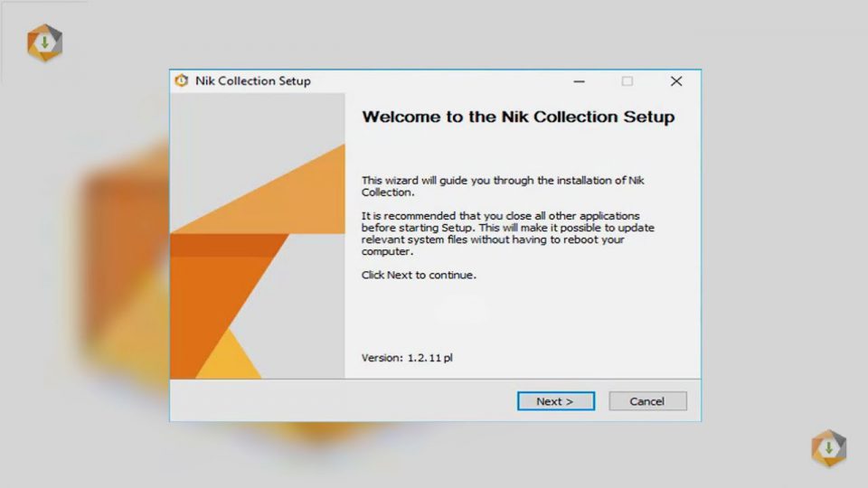Click the disabled maximize button in title bar
868x488 pixels.
tap(627, 81)
